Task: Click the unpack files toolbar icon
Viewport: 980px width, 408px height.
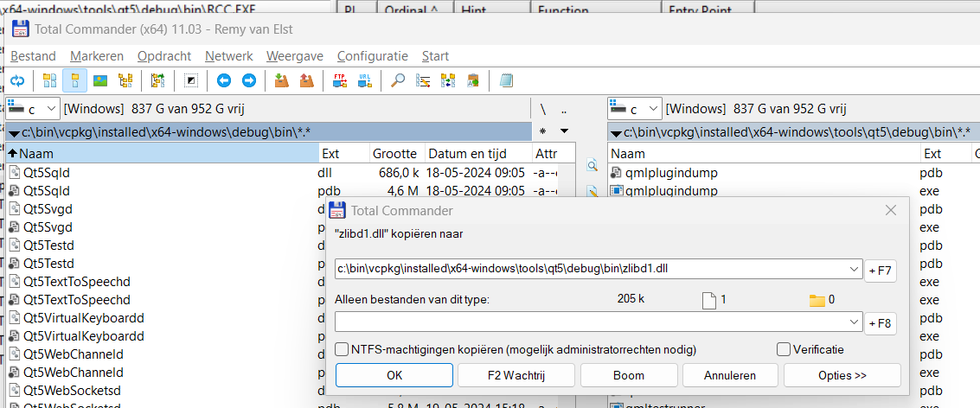Action: pyautogui.click(x=306, y=80)
